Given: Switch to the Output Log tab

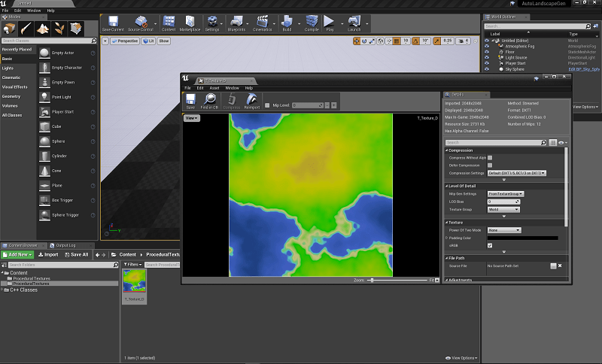Looking at the screenshot, I should coord(67,245).
